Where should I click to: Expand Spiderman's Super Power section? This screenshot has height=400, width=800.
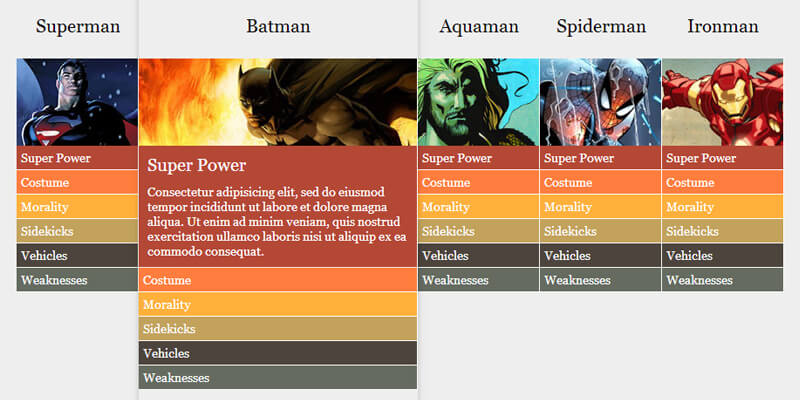point(600,158)
